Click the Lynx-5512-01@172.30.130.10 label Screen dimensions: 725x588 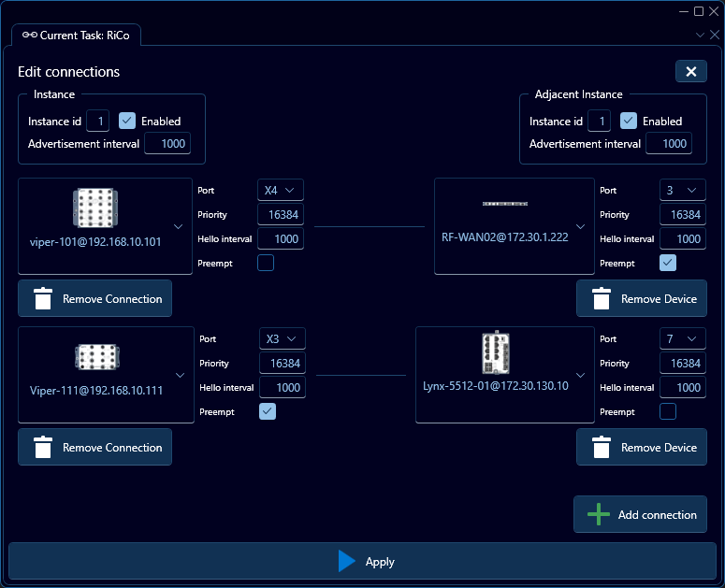(496, 386)
